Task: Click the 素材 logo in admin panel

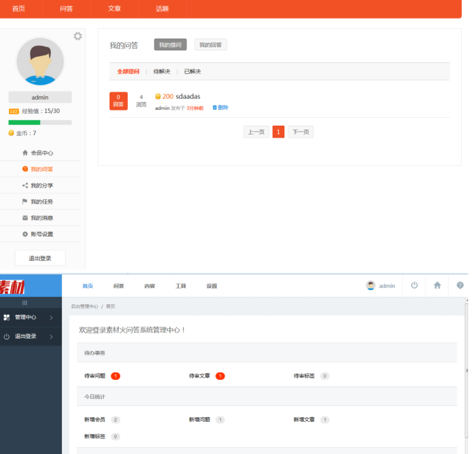Action: pyautogui.click(x=12, y=287)
